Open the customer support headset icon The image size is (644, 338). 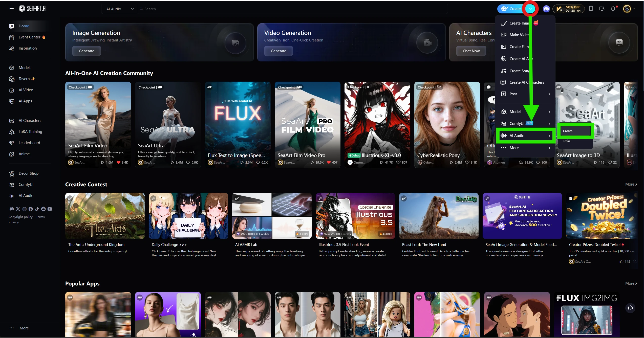click(630, 308)
